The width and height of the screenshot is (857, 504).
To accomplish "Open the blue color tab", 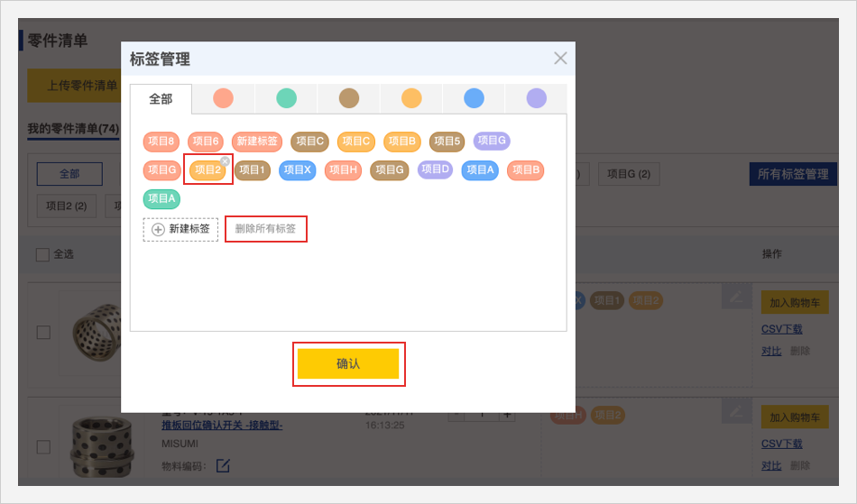I will [474, 98].
